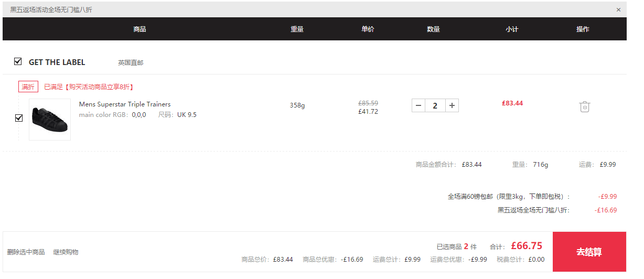The height and width of the screenshot is (279, 644).
Task: Open Mens Superstar Triple Trainers product link
Action: click(125, 104)
